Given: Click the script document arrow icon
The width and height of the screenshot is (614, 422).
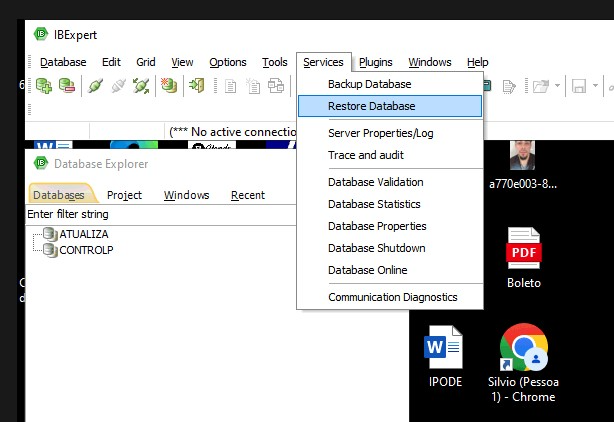Looking at the screenshot, I should click(x=509, y=86).
